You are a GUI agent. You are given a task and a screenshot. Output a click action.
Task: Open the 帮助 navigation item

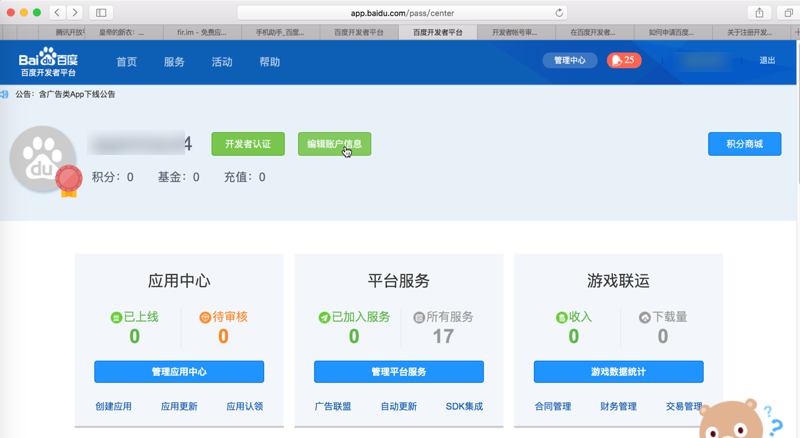pos(270,62)
